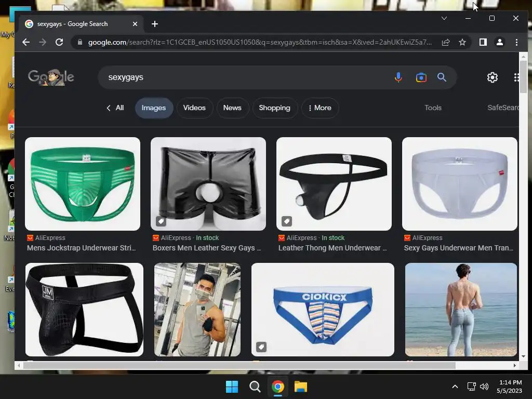The width and height of the screenshot is (532, 399).
Task: Click the Google doodle logo
Action: click(51, 77)
